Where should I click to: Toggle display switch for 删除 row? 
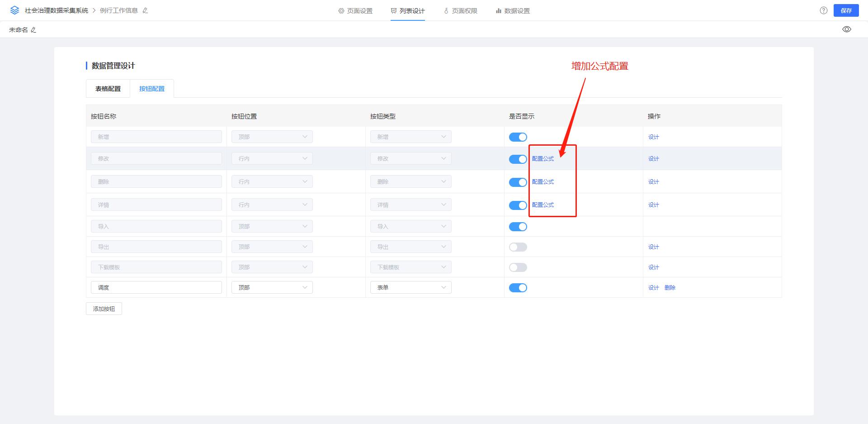[x=518, y=182]
